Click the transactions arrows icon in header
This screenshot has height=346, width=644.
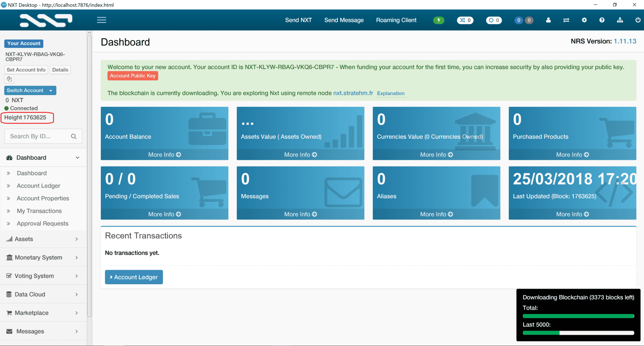coord(566,20)
